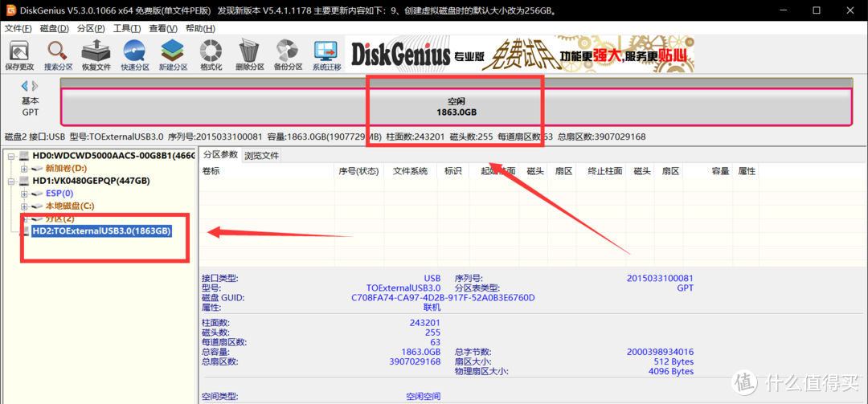
Task: Select HD1:VK0480GEPQP(447GB) disk
Action: (91, 181)
